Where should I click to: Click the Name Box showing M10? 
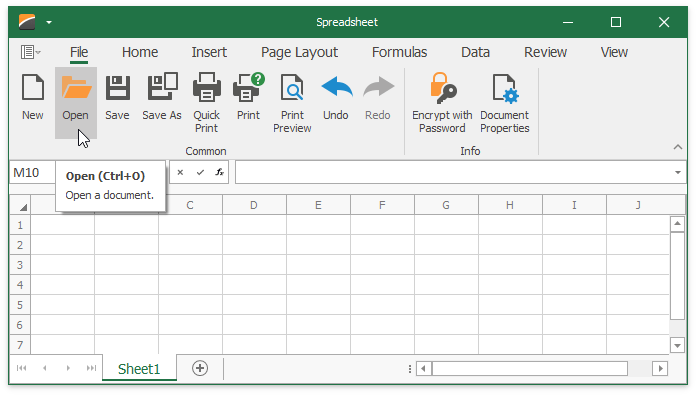pos(32,172)
